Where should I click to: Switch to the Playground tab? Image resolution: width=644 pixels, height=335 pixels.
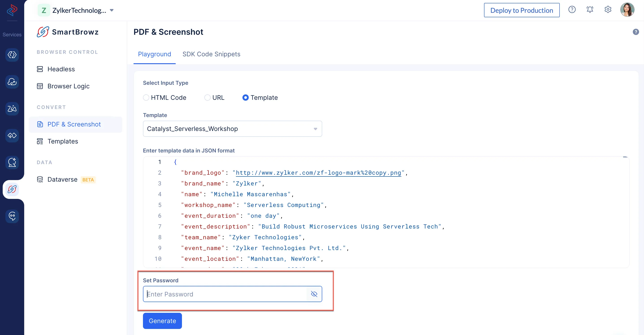154,54
